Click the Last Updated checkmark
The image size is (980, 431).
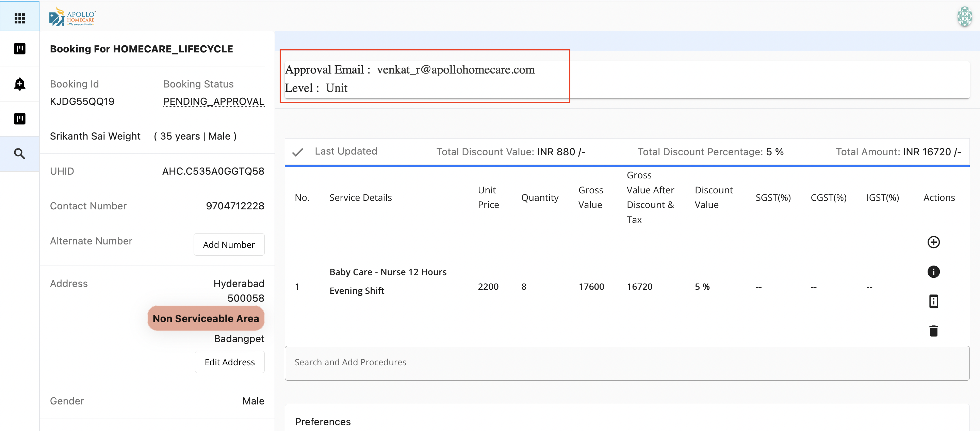tap(297, 152)
